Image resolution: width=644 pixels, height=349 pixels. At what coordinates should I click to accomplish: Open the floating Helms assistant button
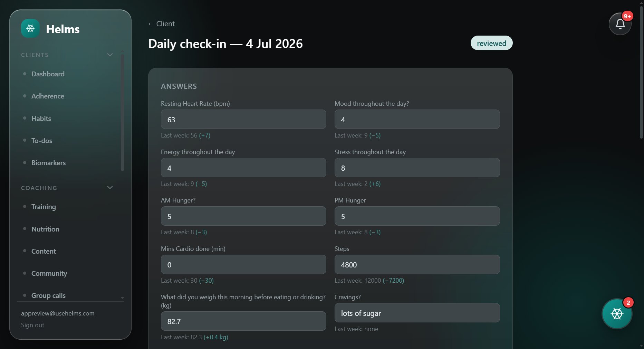click(x=617, y=314)
